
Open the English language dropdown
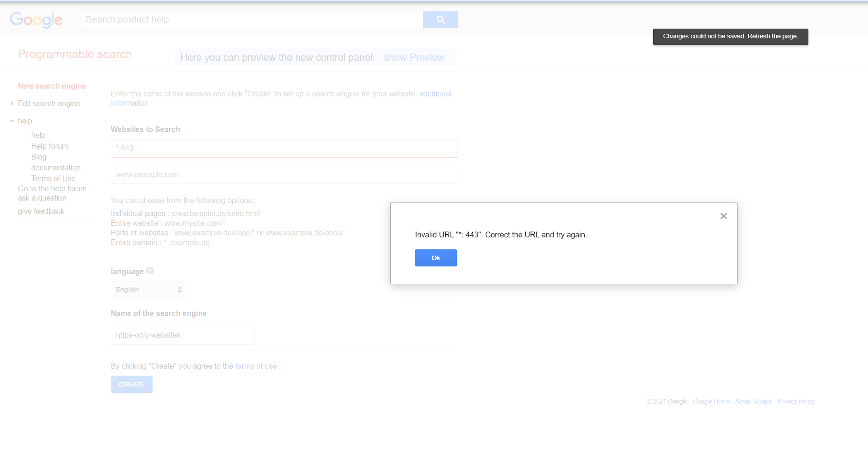pos(148,289)
